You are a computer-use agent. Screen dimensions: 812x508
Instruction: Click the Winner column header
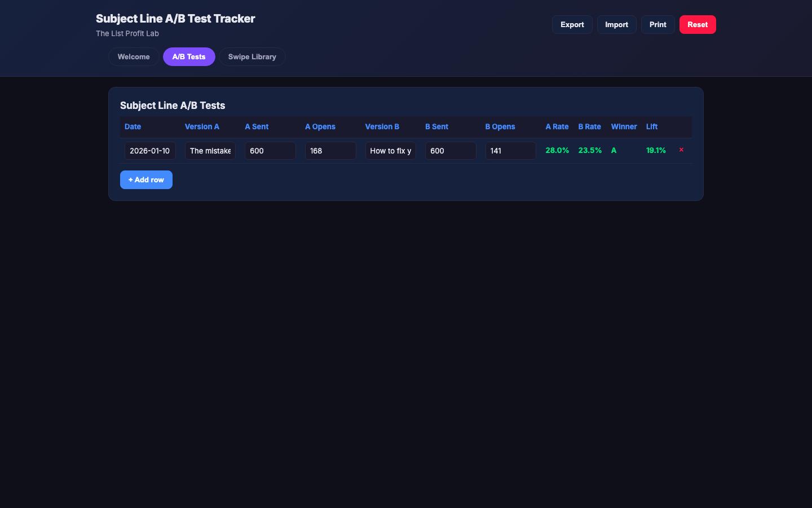tap(624, 127)
